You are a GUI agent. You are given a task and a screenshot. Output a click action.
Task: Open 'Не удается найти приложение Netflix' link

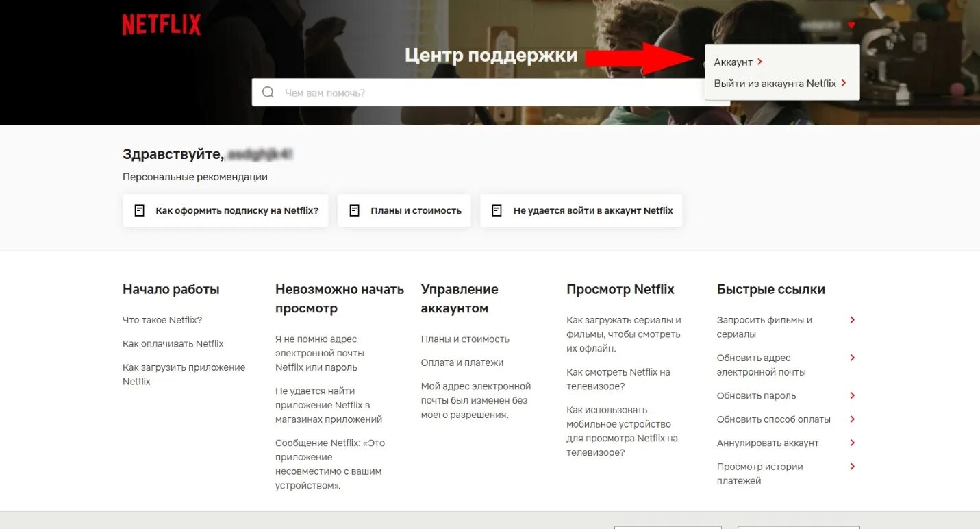point(329,405)
